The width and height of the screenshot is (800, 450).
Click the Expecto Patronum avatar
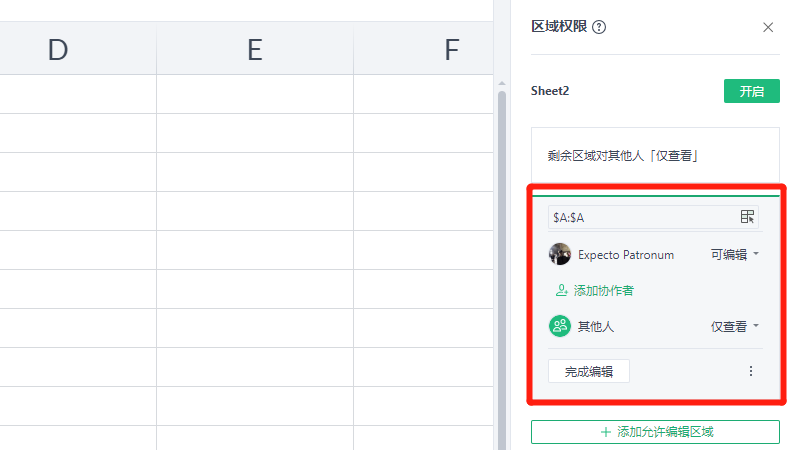click(560, 254)
